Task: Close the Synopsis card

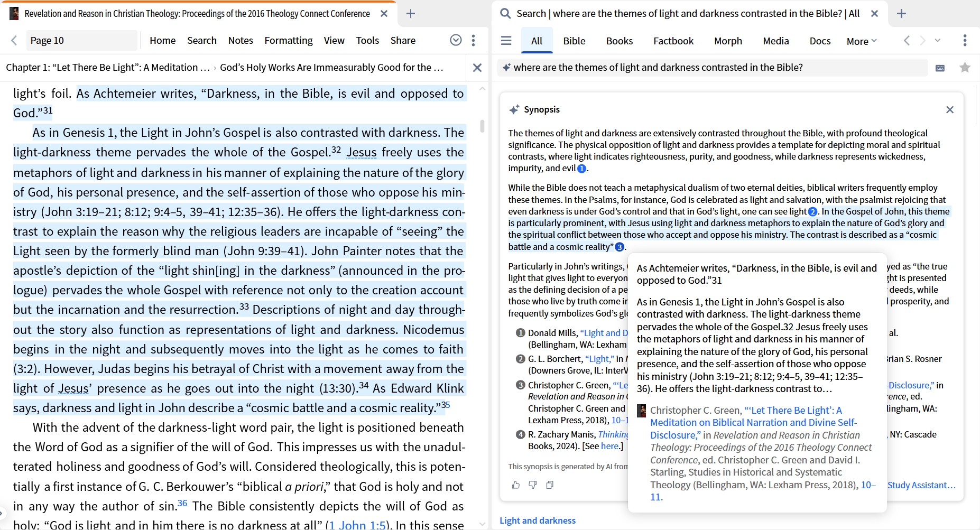Action: [x=950, y=109]
